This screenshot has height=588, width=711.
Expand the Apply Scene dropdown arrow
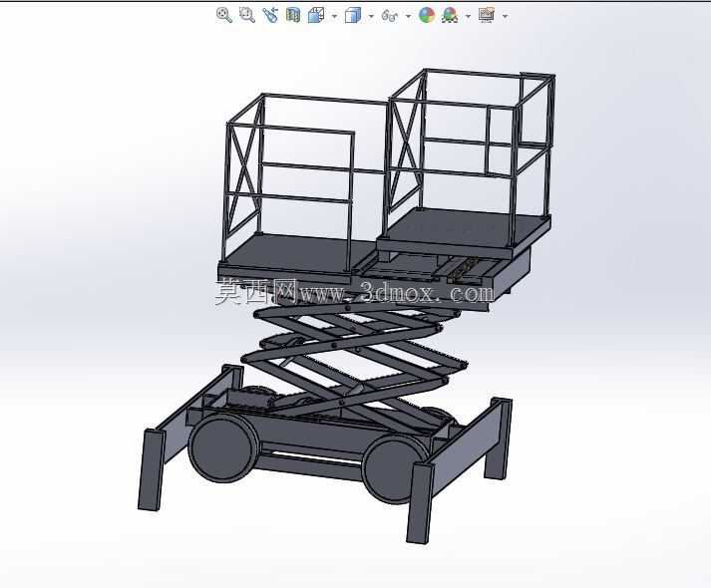coord(468,16)
